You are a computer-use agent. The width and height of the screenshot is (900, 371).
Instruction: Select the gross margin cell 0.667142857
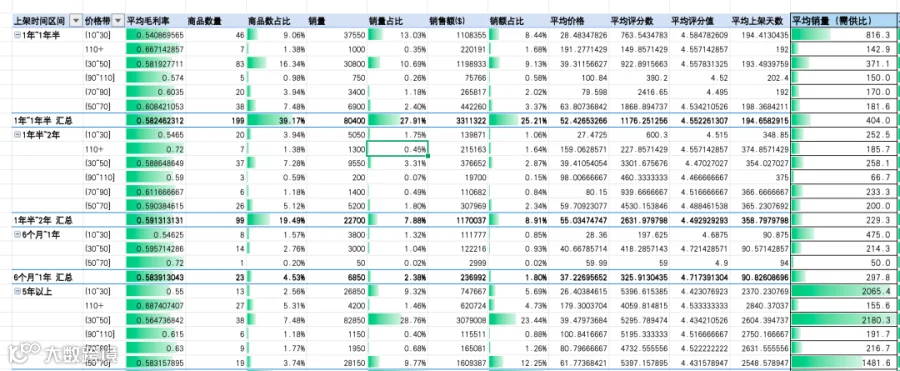155,49
